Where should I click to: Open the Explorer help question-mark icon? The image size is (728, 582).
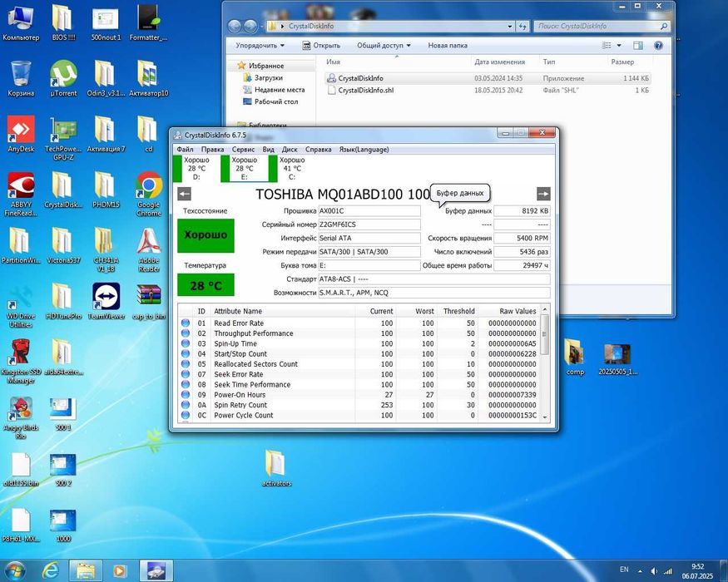pos(658,46)
